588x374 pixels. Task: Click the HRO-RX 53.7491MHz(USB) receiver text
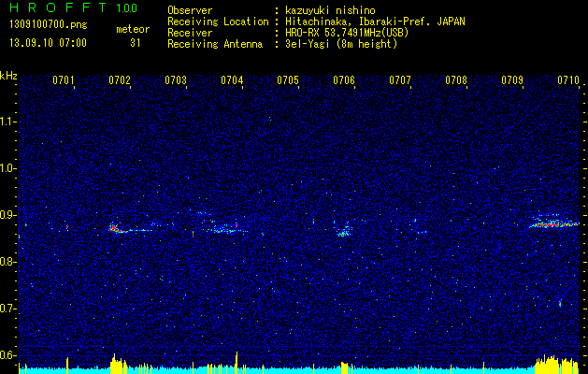[x=347, y=33]
